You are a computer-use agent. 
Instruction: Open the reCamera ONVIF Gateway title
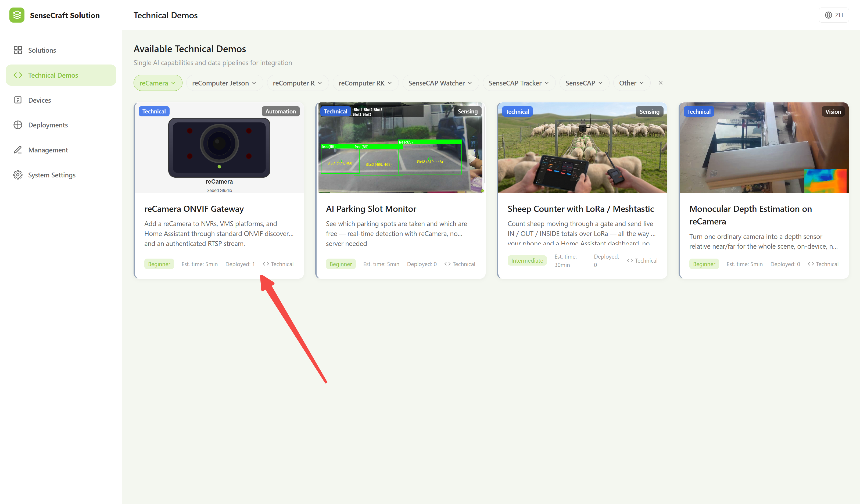tap(194, 209)
